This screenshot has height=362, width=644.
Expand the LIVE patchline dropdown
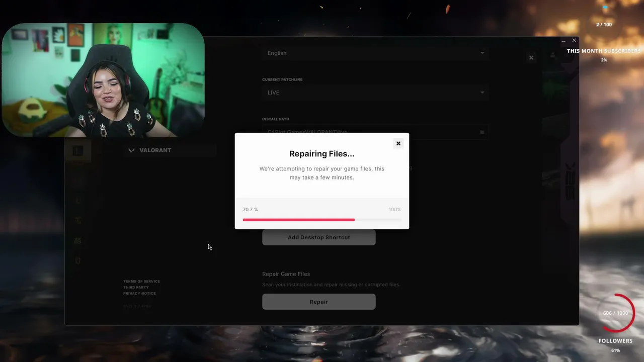(375, 93)
